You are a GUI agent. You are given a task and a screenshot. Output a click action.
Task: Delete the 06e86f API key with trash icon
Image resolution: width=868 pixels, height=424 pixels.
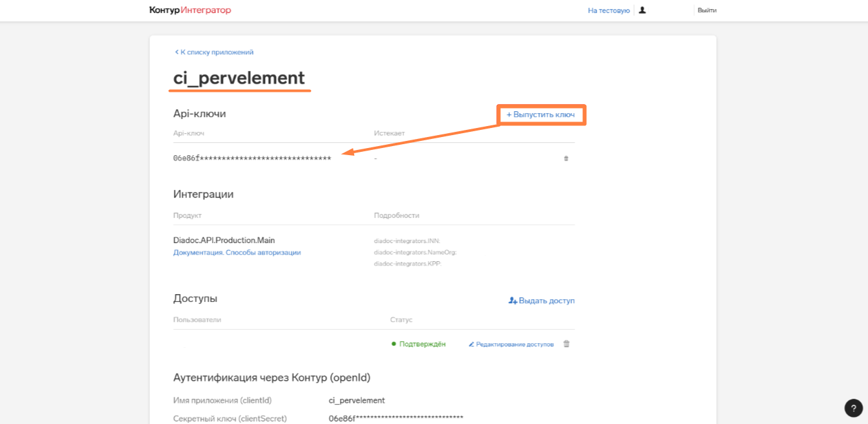tap(566, 158)
